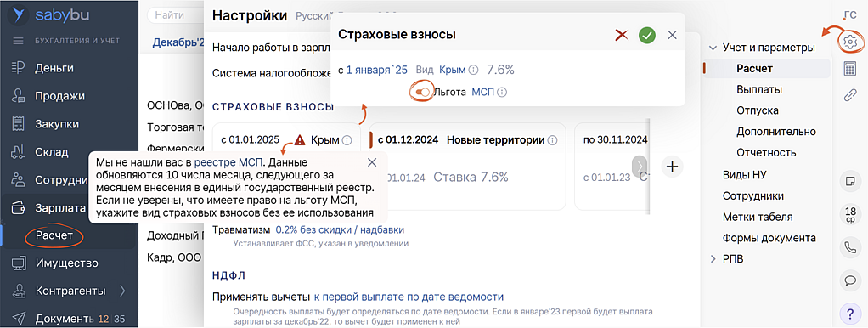Viewport: 868px width, 328px height.
Task: Cancel changes with the red cross icon
Action: click(x=622, y=35)
